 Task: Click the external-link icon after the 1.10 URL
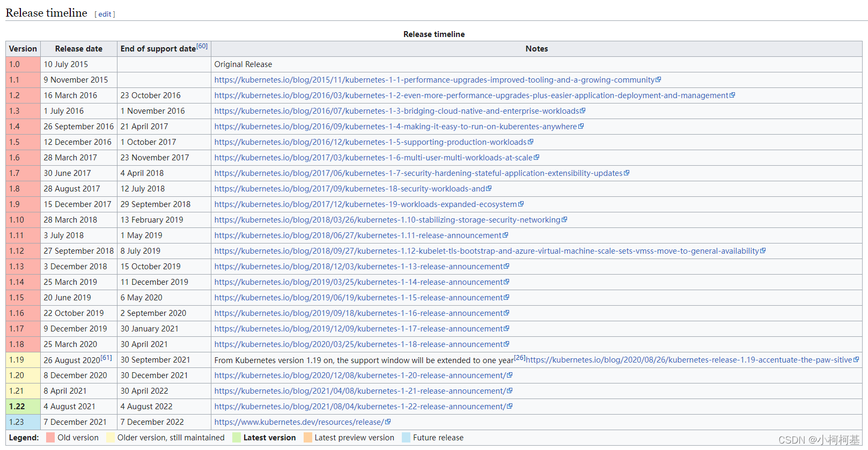564,220
